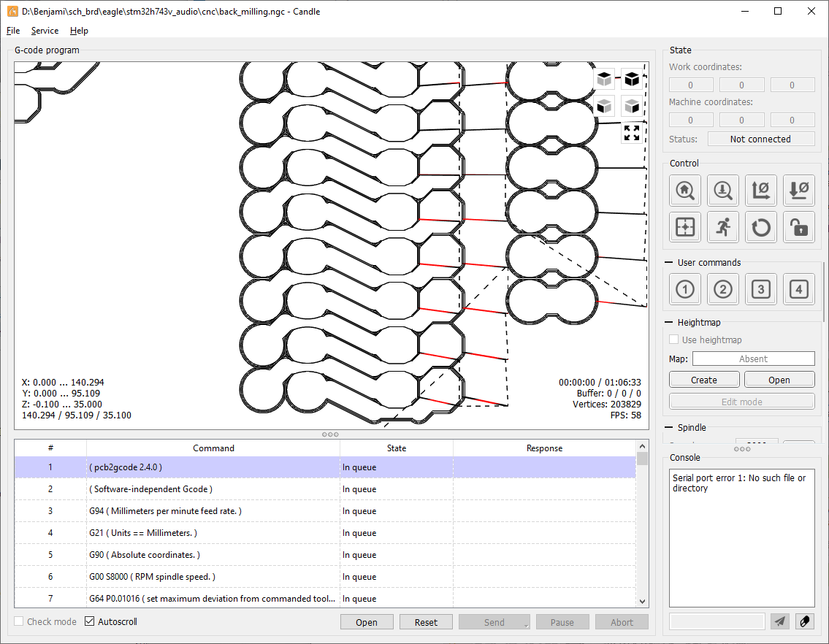Collapse the Spindle section

click(669, 427)
